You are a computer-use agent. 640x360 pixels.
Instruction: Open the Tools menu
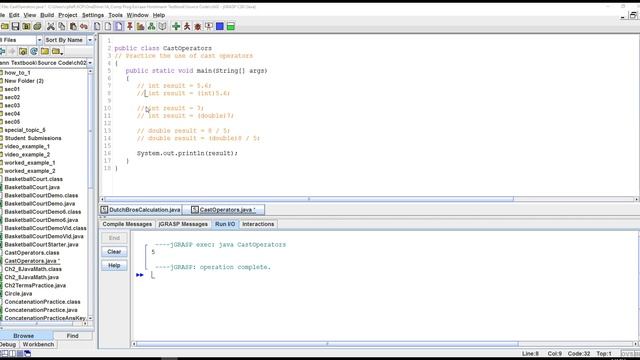click(x=115, y=15)
